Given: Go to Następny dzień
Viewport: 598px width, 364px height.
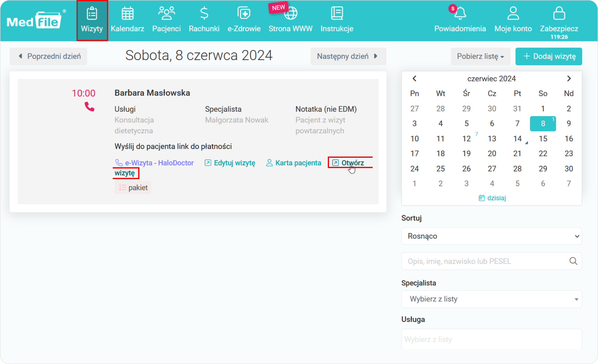Looking at the screenshot, I should [x=348, y=56].
